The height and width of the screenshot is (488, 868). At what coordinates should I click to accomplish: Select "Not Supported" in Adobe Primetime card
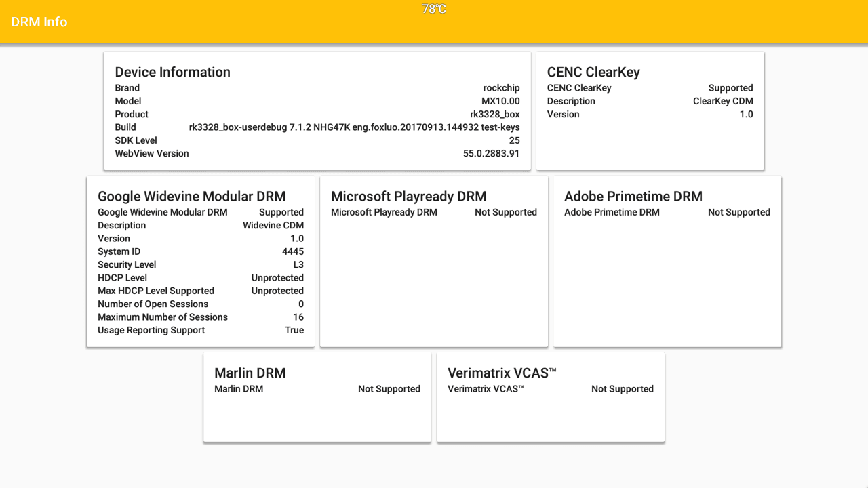point(739,212)
